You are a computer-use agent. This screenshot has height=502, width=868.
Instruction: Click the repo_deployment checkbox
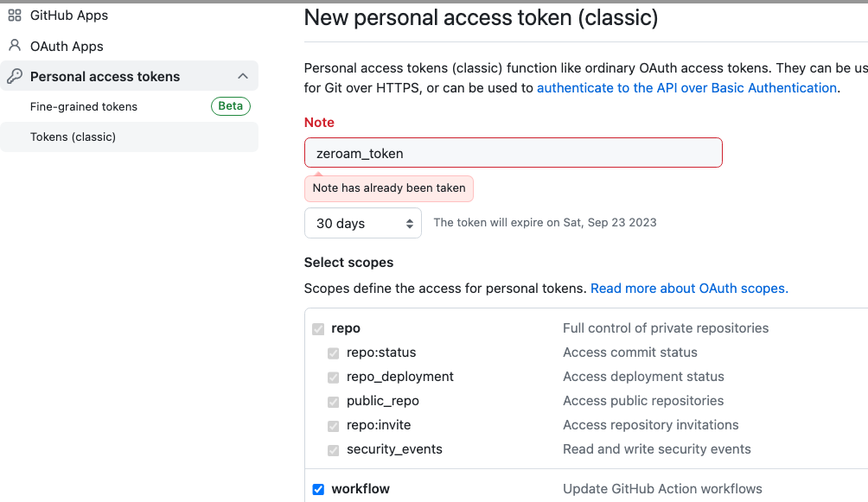tap(334, 378)
